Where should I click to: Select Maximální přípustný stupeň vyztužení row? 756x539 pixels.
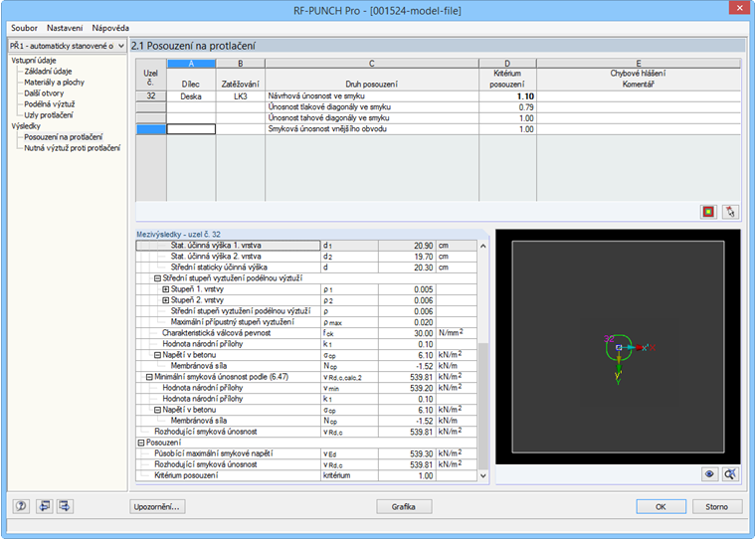306,322
